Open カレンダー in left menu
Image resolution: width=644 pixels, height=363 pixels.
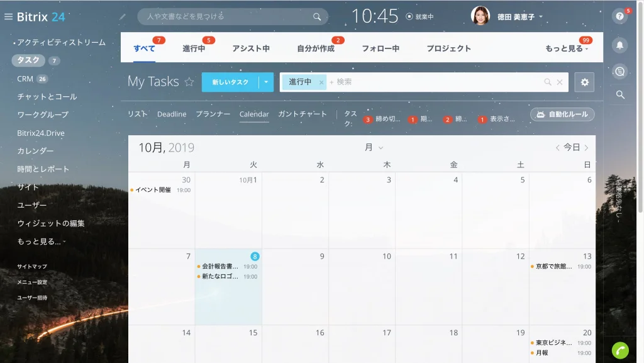35,151
